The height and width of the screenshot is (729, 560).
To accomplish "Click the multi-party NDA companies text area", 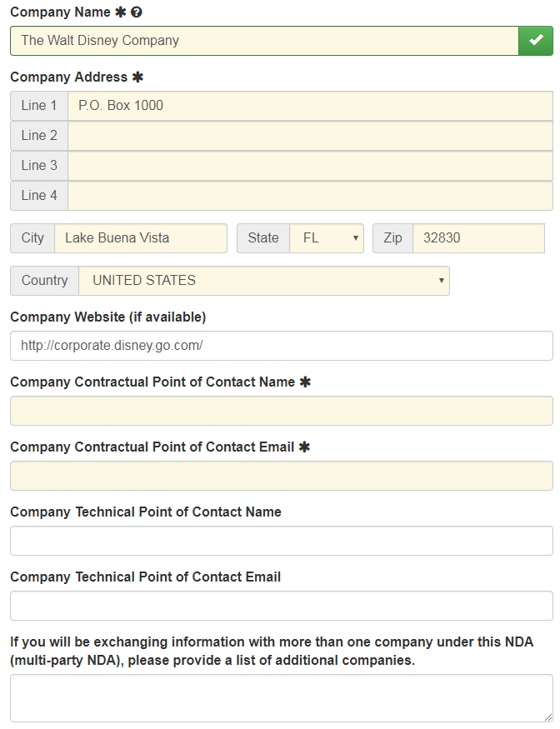I will pos(280,697).
